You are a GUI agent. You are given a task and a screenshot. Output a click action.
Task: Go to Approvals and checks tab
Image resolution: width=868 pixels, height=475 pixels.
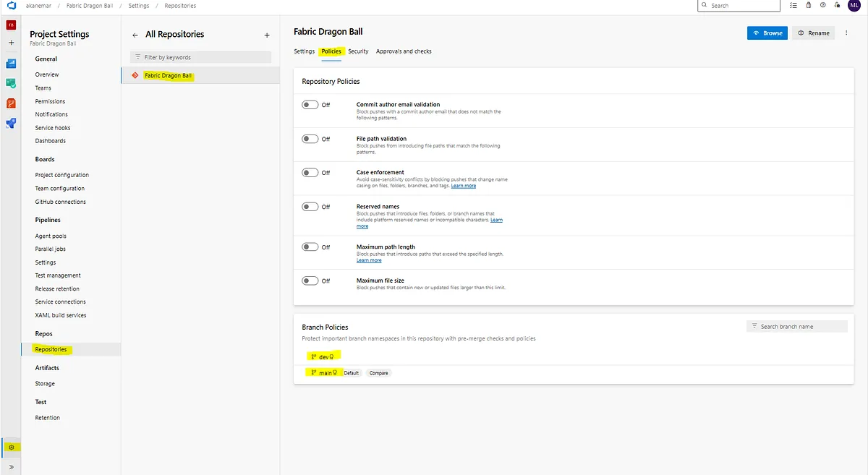click(x=404, y=51)
